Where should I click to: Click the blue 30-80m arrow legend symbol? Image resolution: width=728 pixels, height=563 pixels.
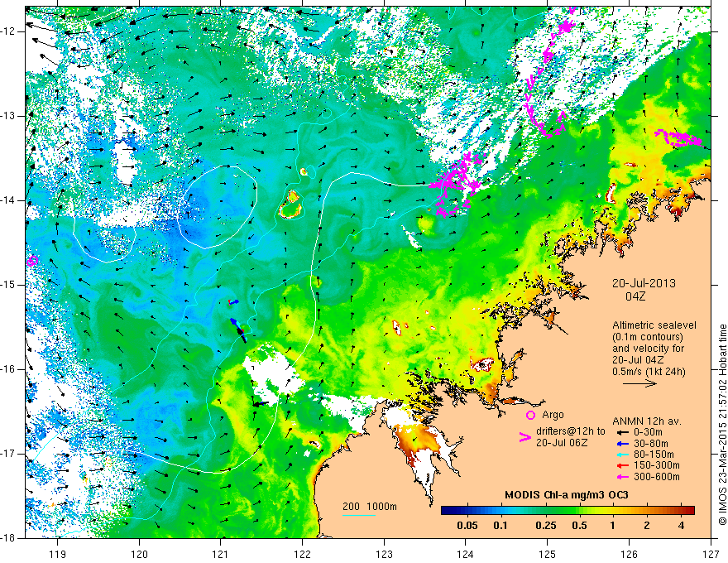point(622,444)
